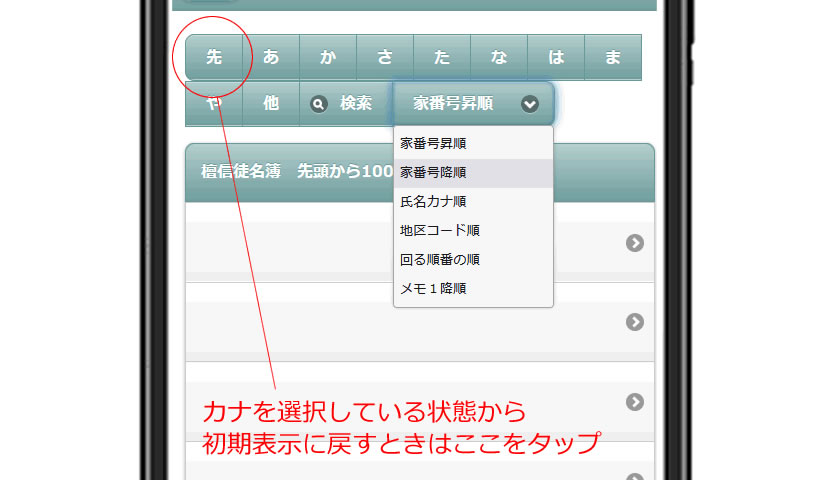The image size is (830, 480).
Task: Choose メモ１降順 sort option
Action: click(473, 289)
